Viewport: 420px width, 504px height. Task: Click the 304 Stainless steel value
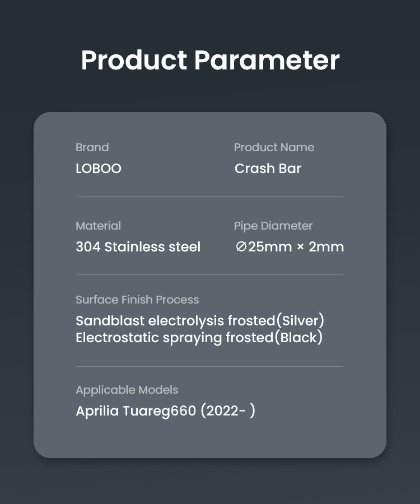click(138, 247)
